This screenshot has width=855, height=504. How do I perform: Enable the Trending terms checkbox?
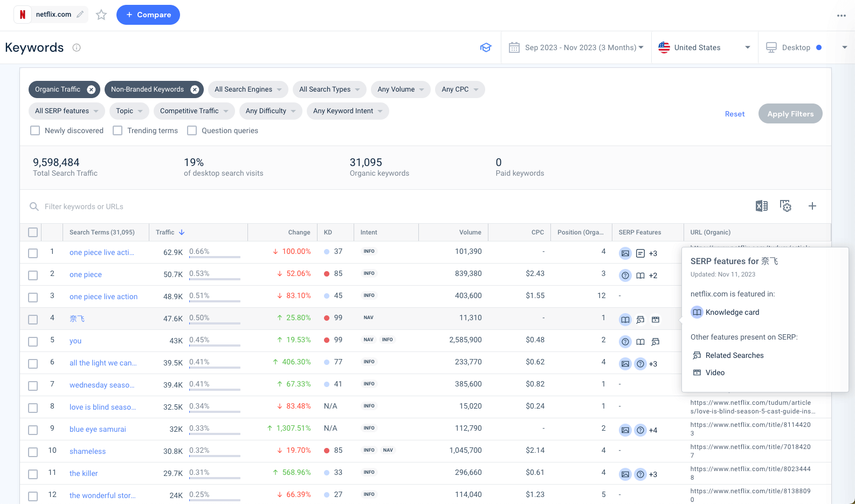[118, 130]
